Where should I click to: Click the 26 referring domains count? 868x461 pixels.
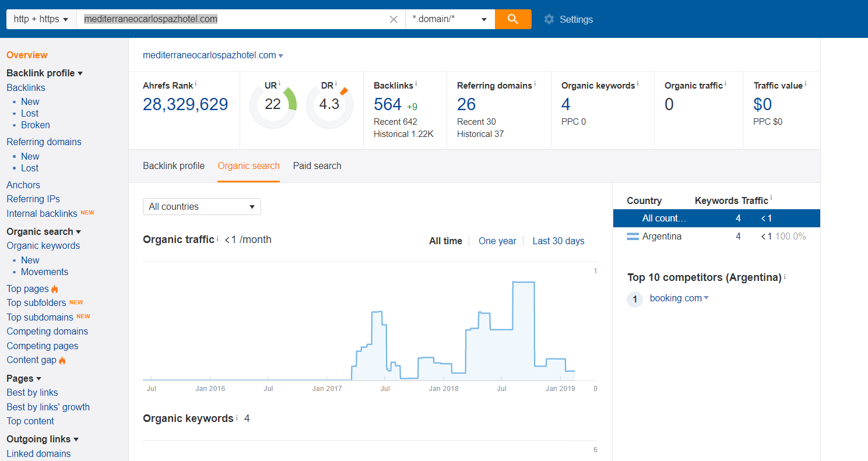click(x=466, y=105)
